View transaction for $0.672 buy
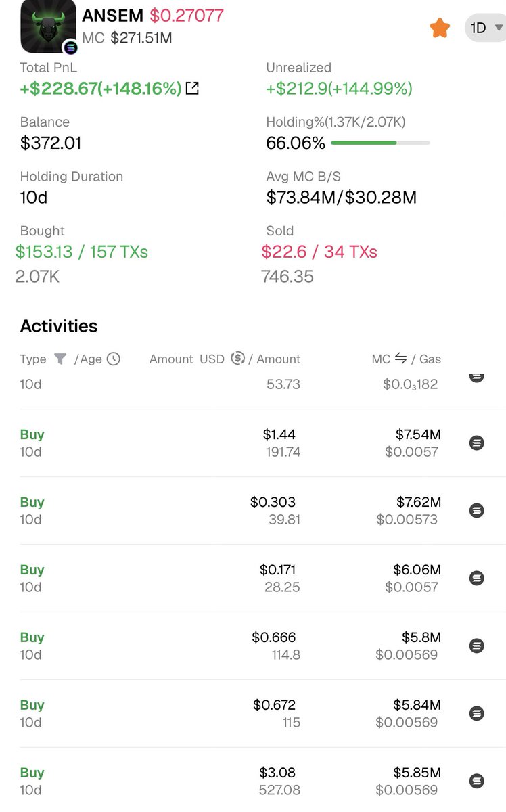 [477, 713]
